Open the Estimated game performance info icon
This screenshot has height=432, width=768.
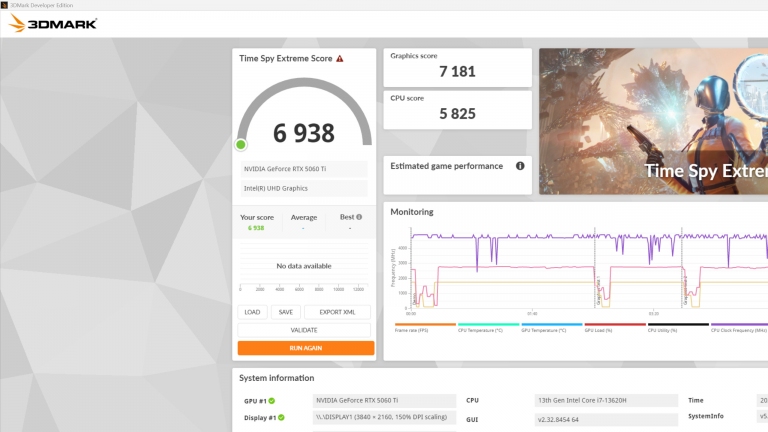520,166
